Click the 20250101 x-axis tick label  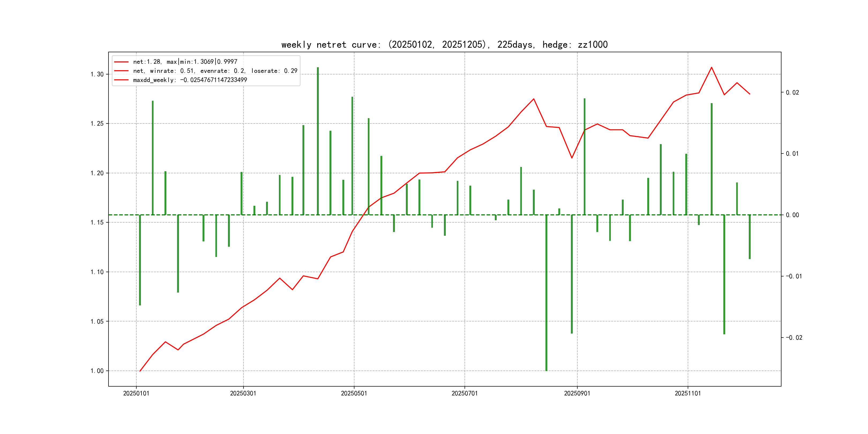pos(136,393)
